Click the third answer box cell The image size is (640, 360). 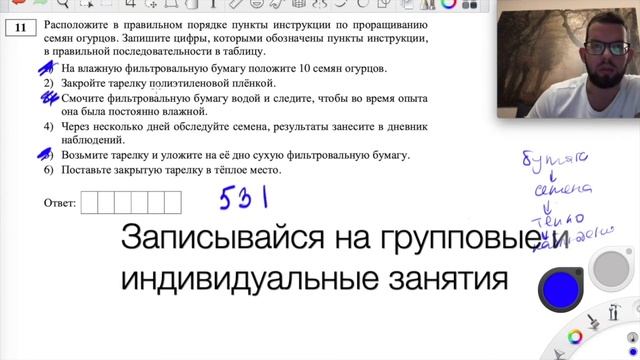click(123, 202)
